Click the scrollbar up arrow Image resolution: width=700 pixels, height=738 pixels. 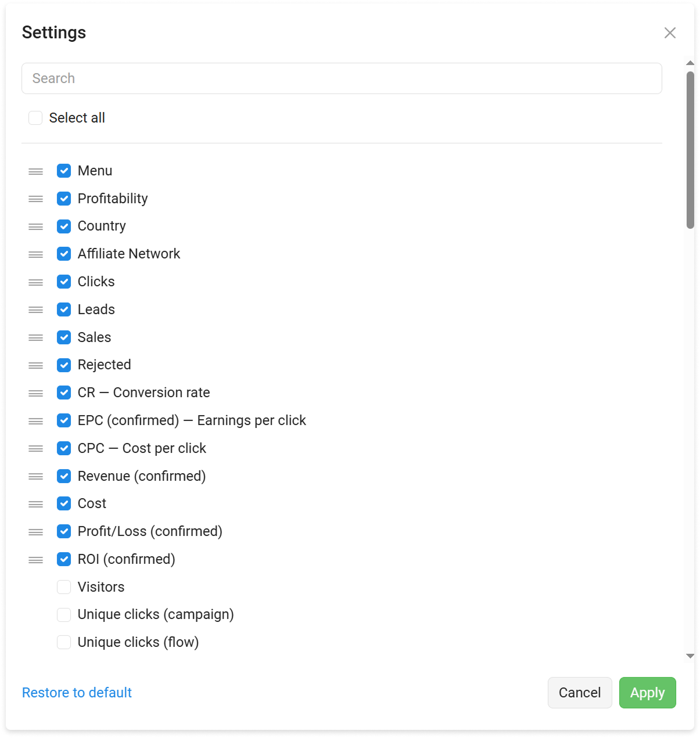(690, 63)
